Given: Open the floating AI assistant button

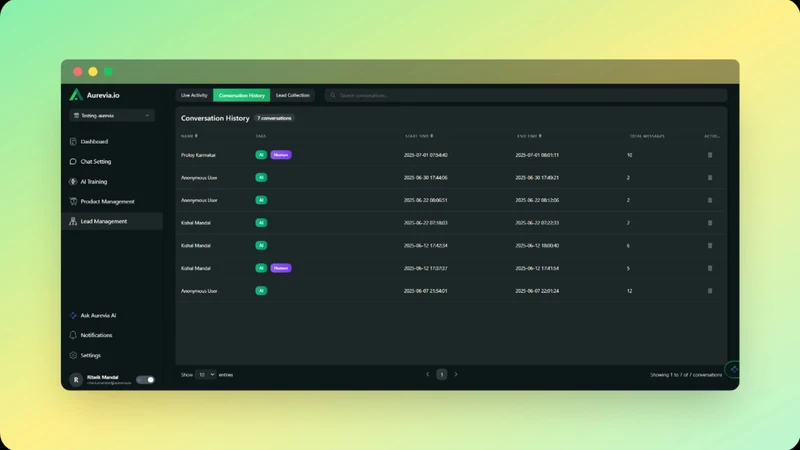Looking at the screenshot, I should pyautogui.click(x=733, y=369).
